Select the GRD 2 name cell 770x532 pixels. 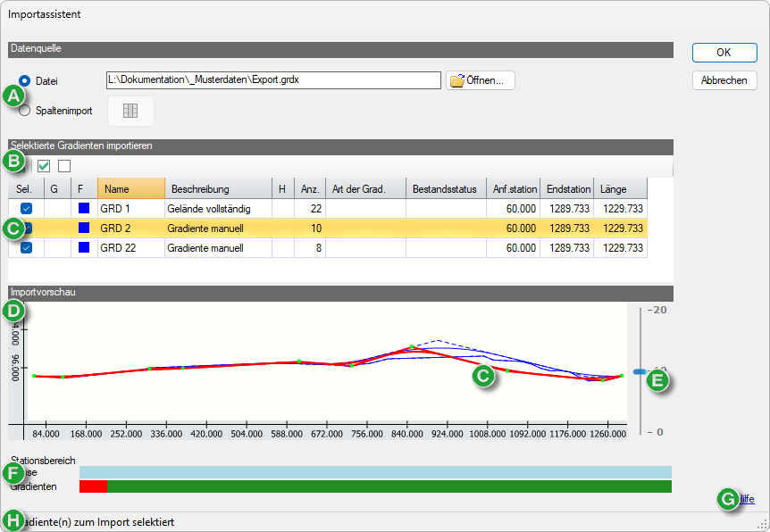point(131,229)
